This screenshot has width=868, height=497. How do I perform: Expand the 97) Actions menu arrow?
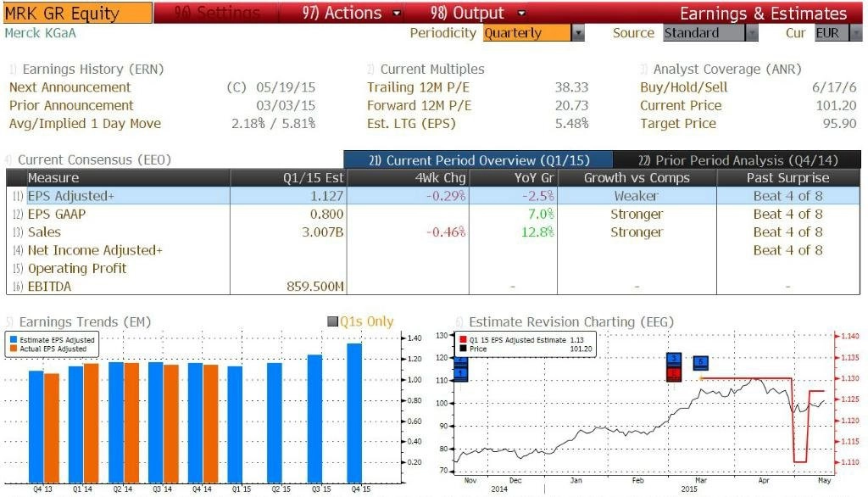tap(397, 14)
